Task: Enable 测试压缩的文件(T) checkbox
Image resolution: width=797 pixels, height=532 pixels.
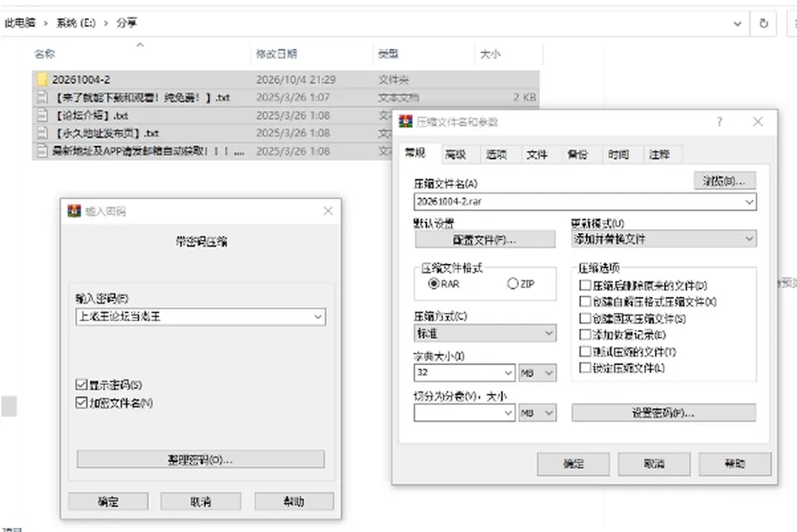Action: pyautogui.click(x=585, y=352)
